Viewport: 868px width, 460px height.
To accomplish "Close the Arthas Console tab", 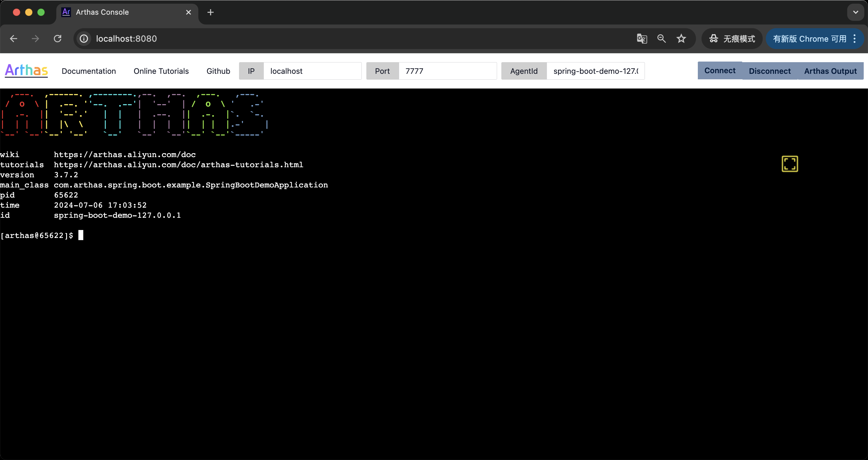I will tap(188, 13).
